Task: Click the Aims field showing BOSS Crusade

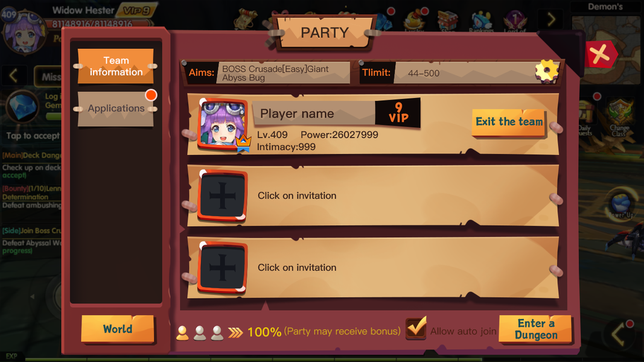Action: click(284, 73)
